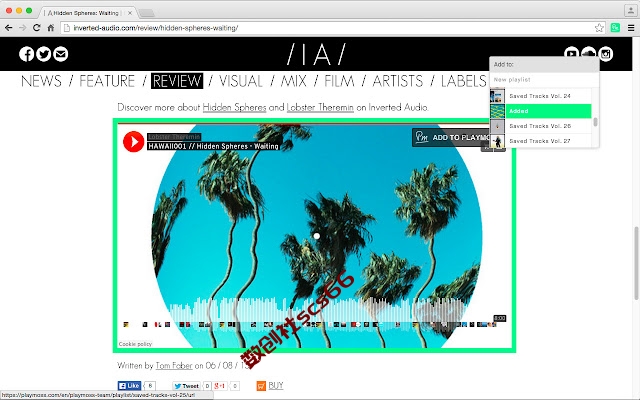Select Saved Tracks Vol. 24 playlist
Image resolution: width=640 pixels, height=400 pixels.
540,96
